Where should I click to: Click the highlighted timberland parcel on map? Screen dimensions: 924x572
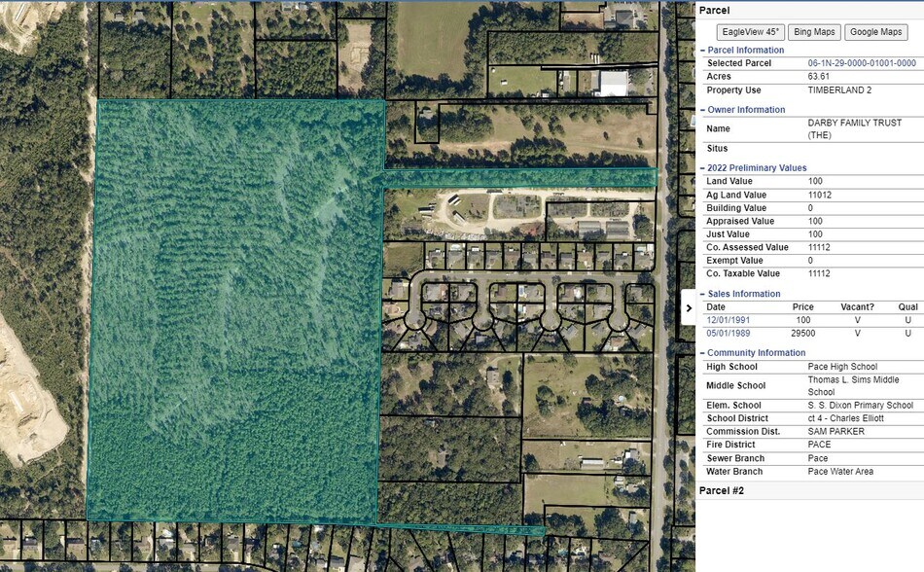click(x=233, y=311)
